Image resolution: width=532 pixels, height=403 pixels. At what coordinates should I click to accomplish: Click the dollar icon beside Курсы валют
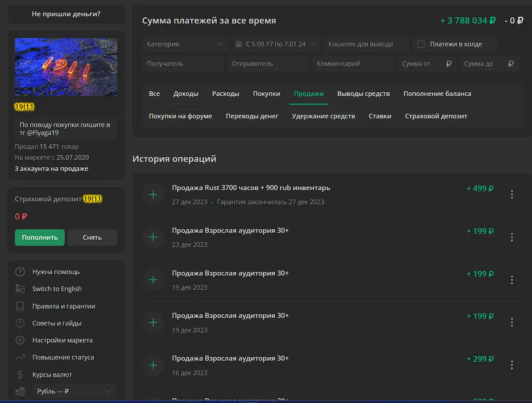tap(20, 374)
